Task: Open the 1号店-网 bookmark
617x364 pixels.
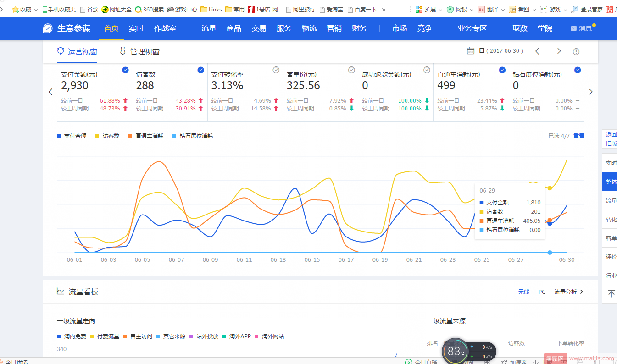Action: click(x=263, y=9)
